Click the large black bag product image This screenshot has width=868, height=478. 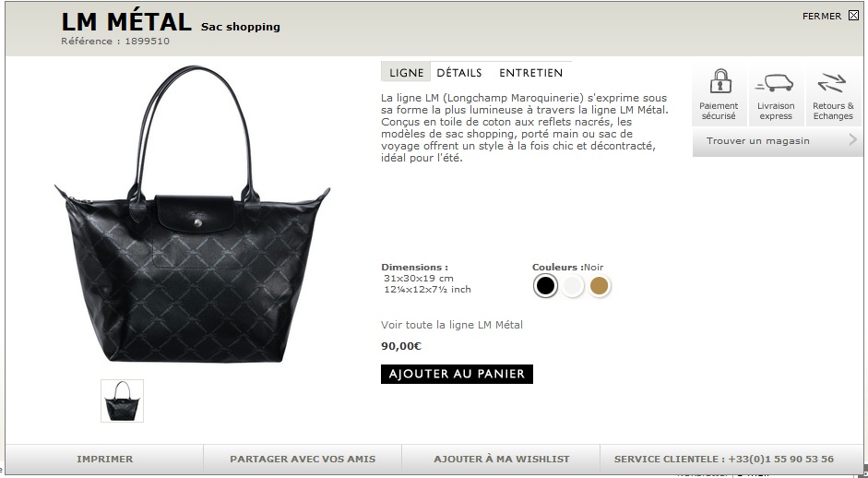point(192,215)
